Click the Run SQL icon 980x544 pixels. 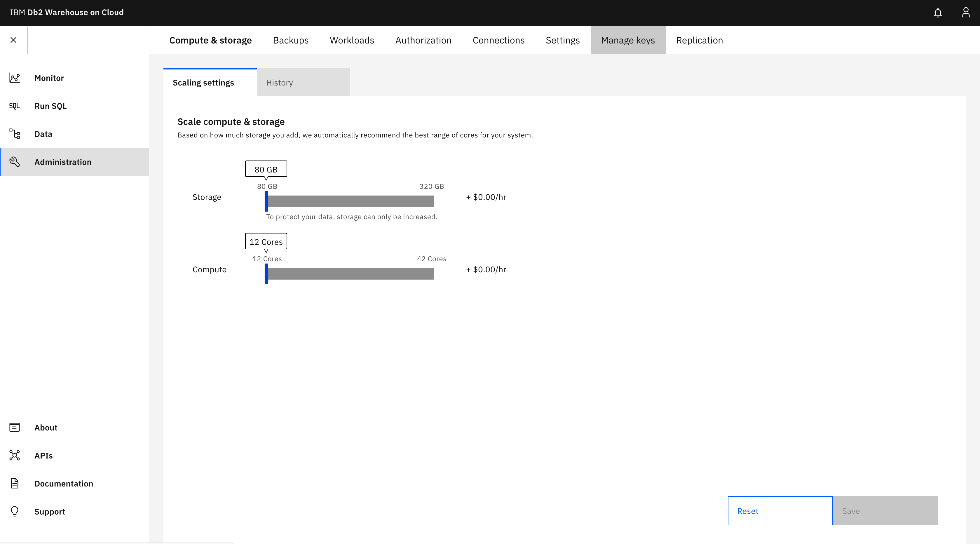15,106
